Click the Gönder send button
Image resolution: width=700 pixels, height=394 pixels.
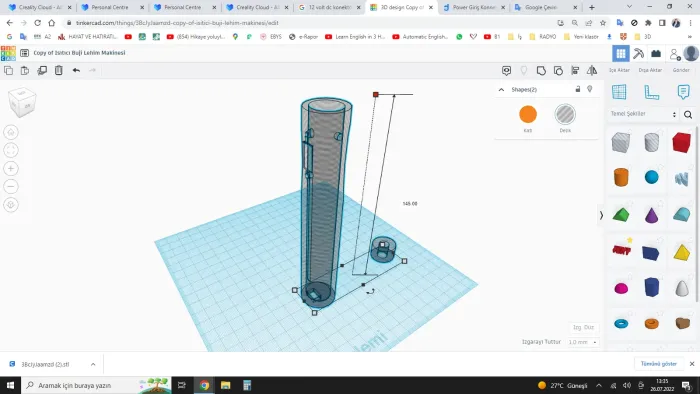(681, 70)
